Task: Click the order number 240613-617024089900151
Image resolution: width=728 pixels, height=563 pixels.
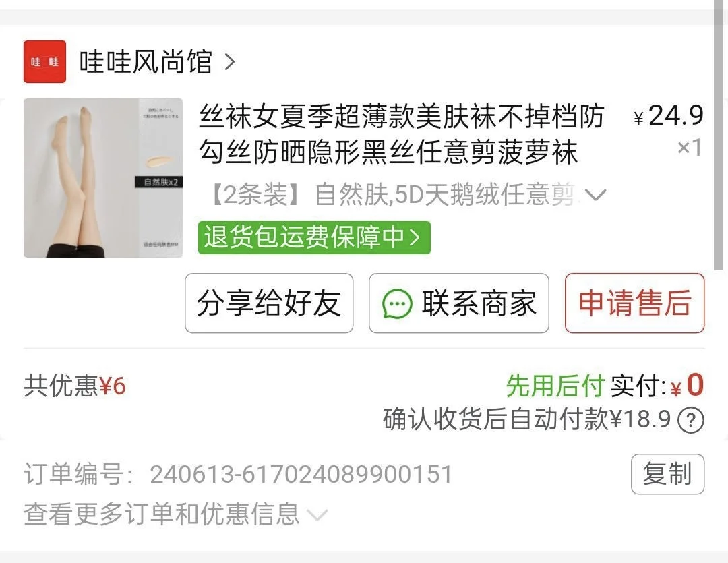Action: (x=301, y=474)
